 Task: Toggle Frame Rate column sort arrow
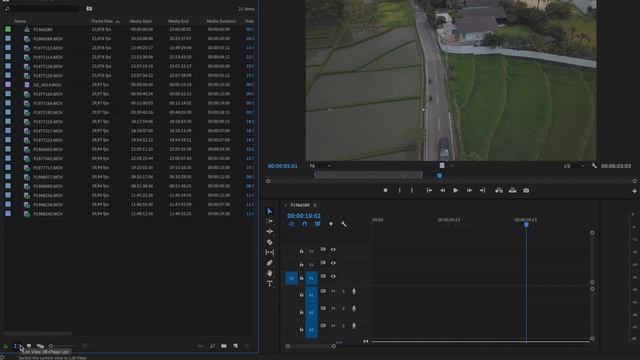coord(118,21)
